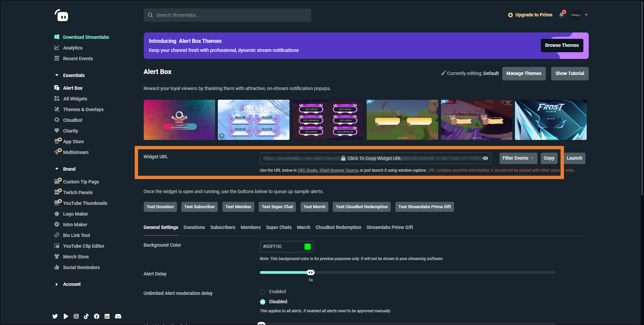
Task: Click the Browse Themes button
Action: pyautogui.click(x=562, y=46)
